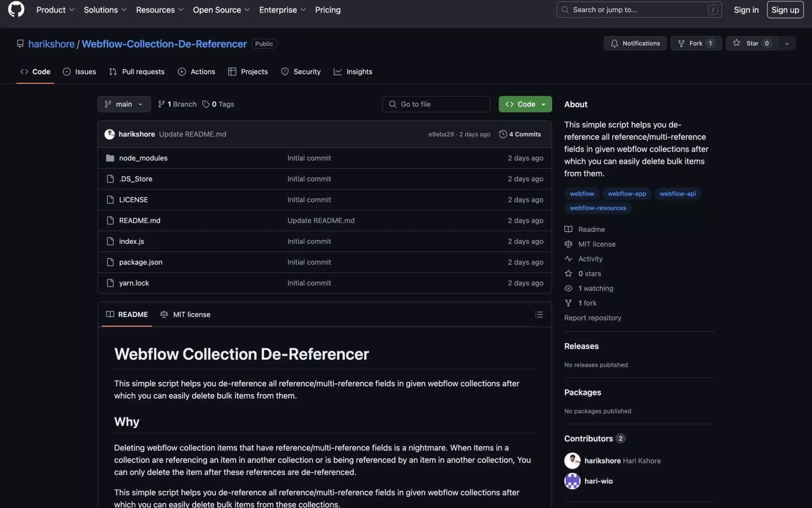Click the search magnifier icon in header
Viewport: 812px width, 508px height.
point(565,10)
